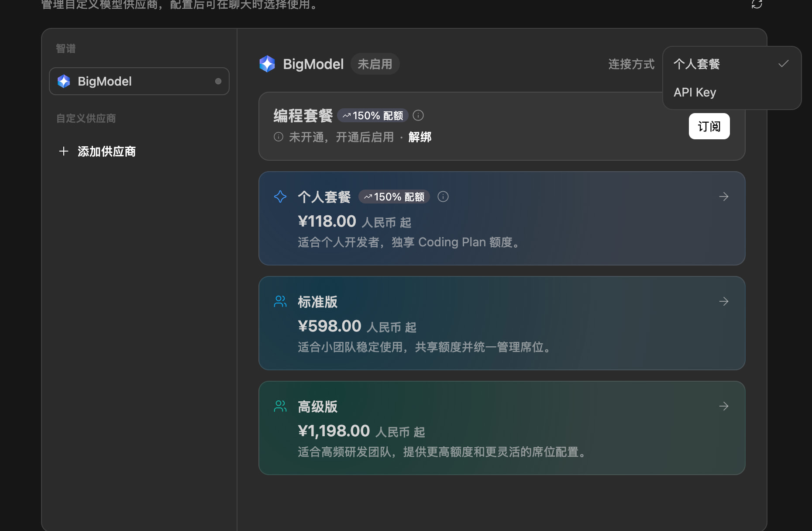The height and width of the screenshot is (531, 812).
Task: Click the 编程套餐 heading
Action: 303,116
